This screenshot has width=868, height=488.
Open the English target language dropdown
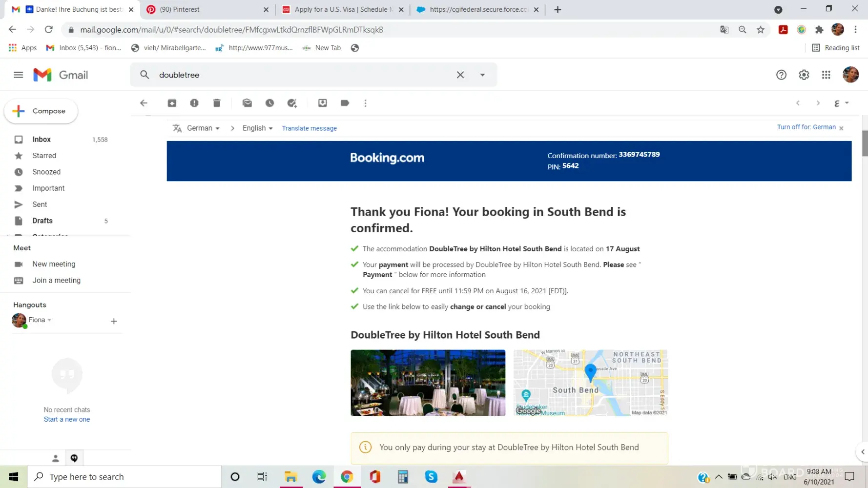[x=257, y=128]
